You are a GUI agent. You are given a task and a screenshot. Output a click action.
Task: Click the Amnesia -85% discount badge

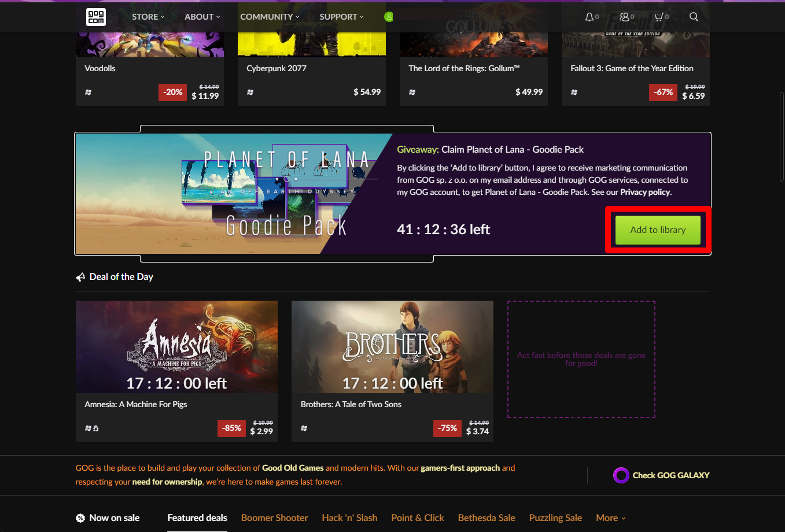coord(232,428)
